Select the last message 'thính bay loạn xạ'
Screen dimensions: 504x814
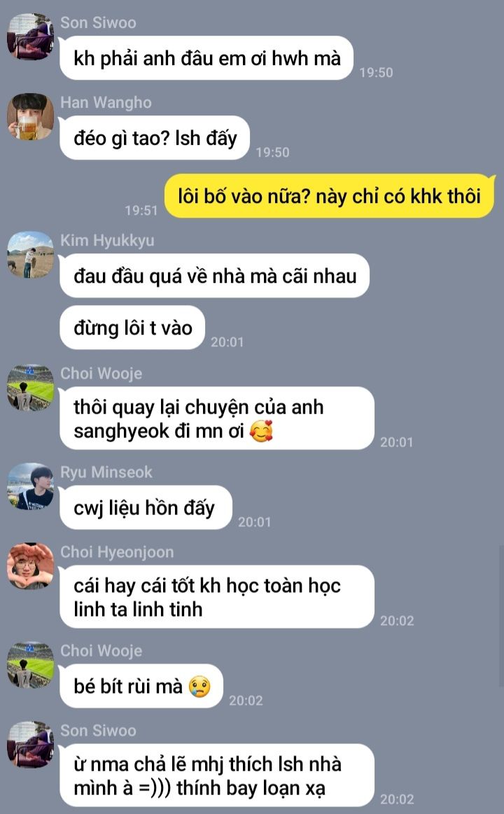click(216, 776)
